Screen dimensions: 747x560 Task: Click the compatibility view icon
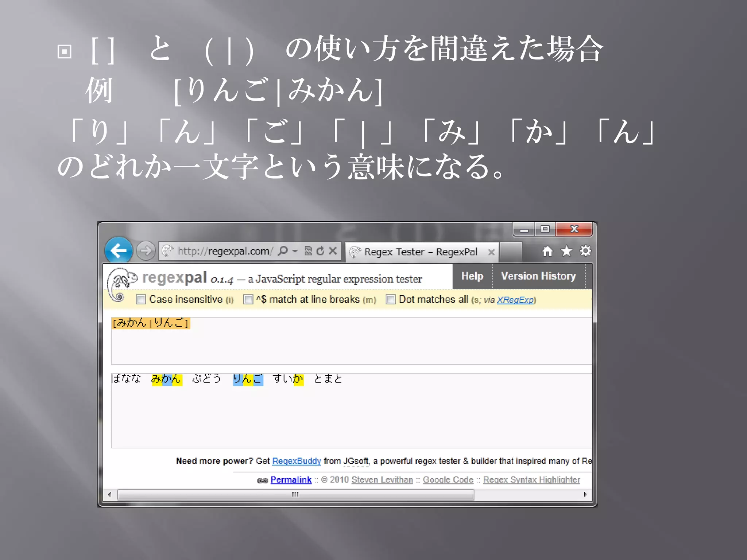coord(308,251)
